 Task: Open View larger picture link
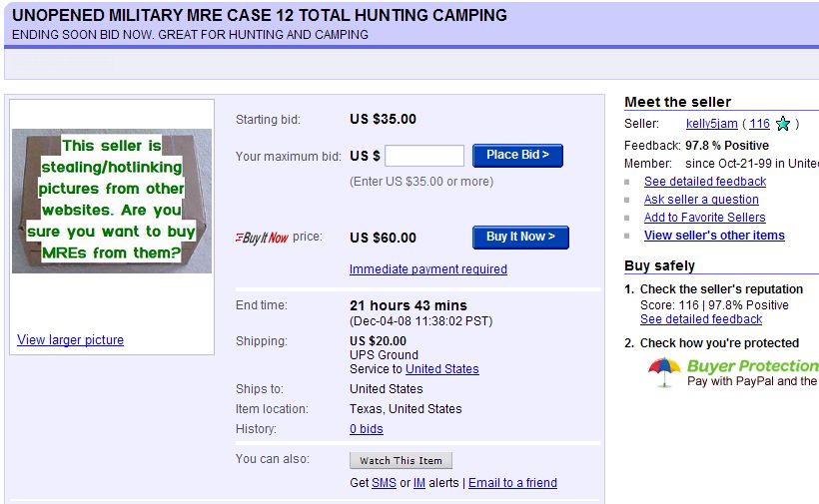[x=71, y=340]
